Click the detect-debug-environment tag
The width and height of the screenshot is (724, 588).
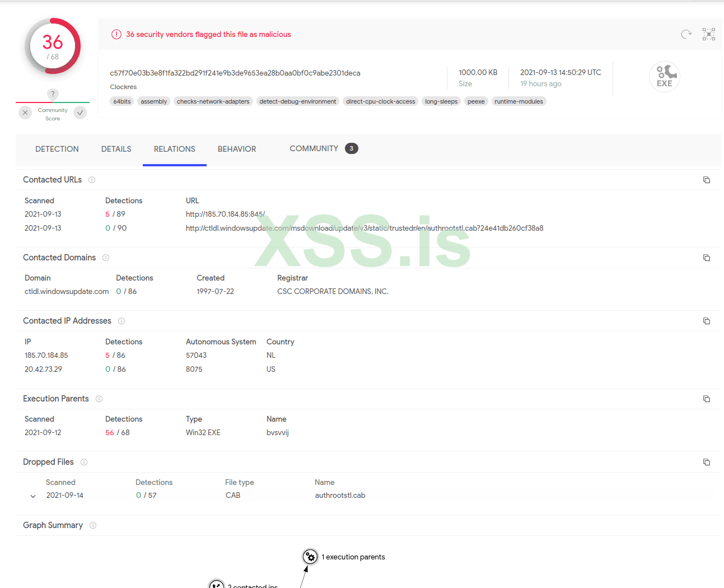click(x=298, y=101)
